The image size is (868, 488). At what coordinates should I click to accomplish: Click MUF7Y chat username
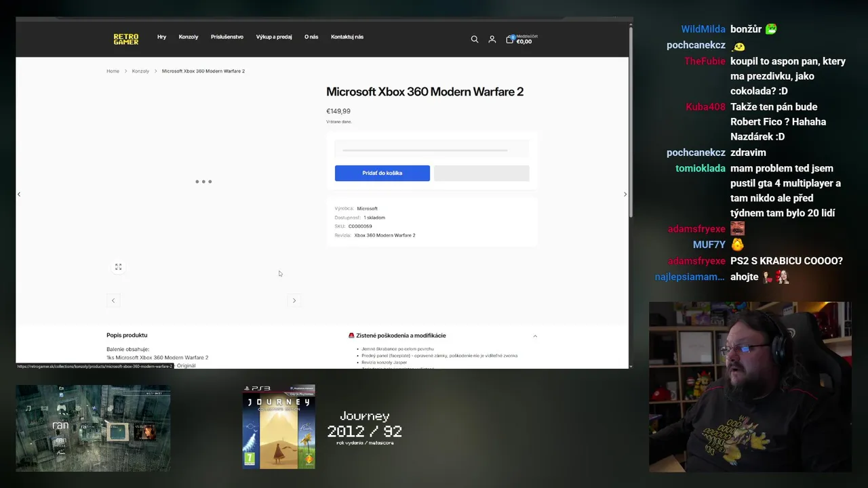709,245
